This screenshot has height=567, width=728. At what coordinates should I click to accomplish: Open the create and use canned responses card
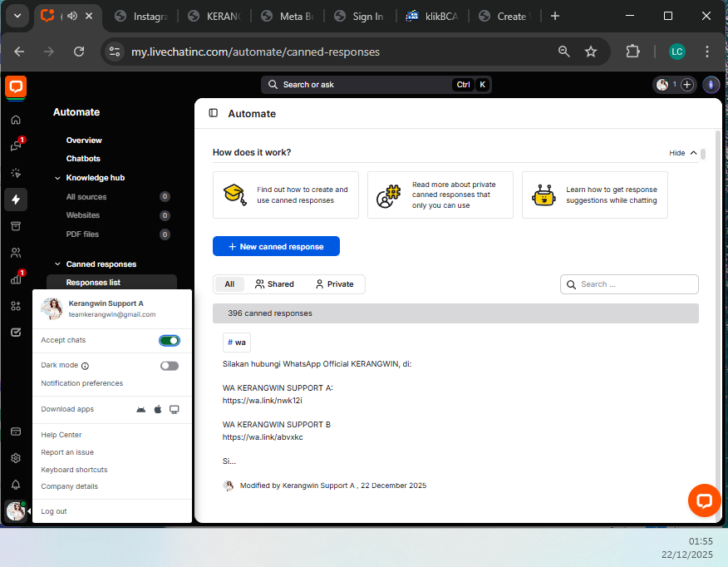pos(286,195)
